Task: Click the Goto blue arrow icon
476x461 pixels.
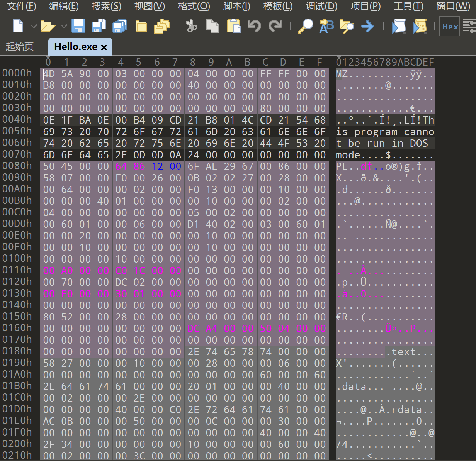Action: (x=367, y=26)
